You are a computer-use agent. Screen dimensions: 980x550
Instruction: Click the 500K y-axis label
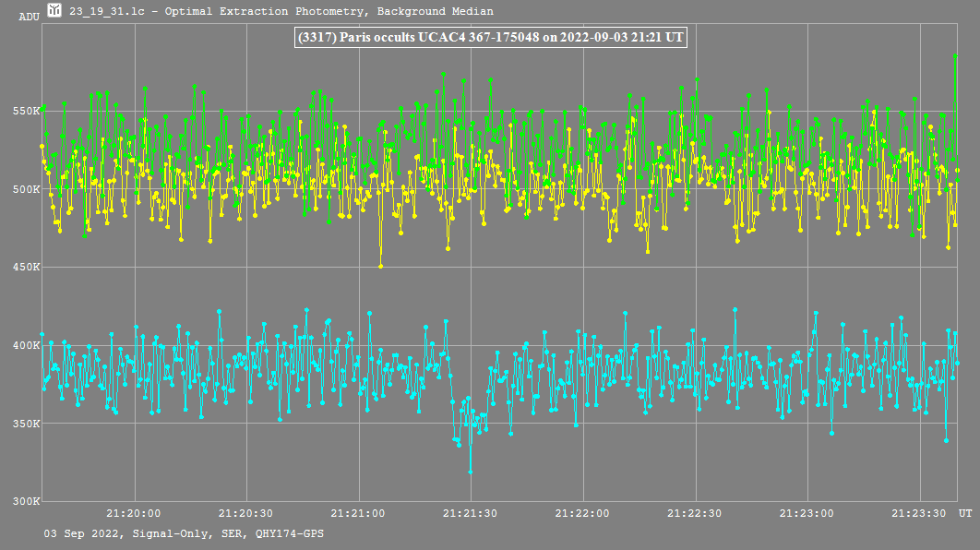pyautogui.click(x=25, y=189)
